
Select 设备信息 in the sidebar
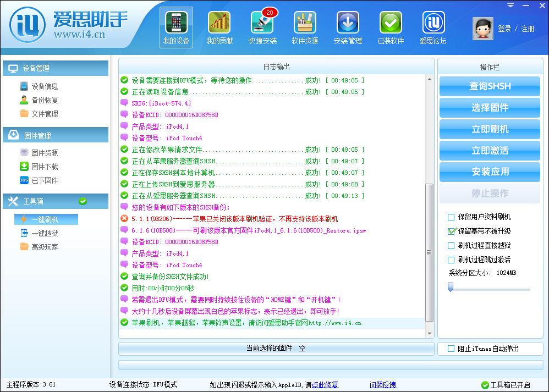tap(39, 86)
